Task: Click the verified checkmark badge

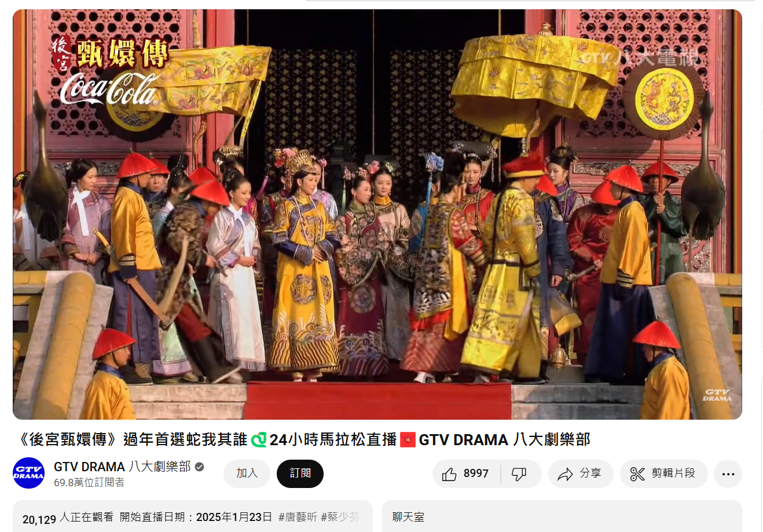Action: click(x=199, y=467)
